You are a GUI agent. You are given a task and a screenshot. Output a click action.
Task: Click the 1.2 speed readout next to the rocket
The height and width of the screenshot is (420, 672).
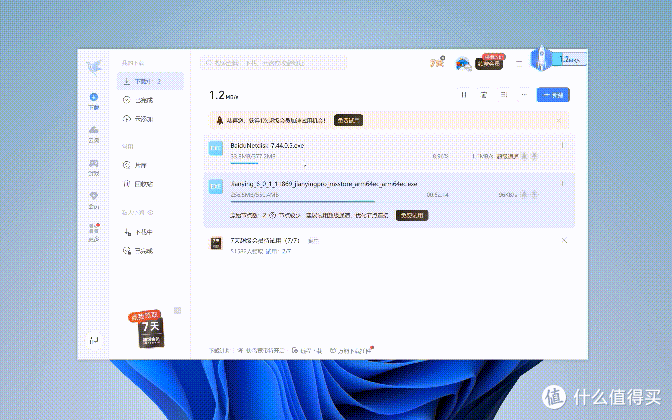point(570,60)
